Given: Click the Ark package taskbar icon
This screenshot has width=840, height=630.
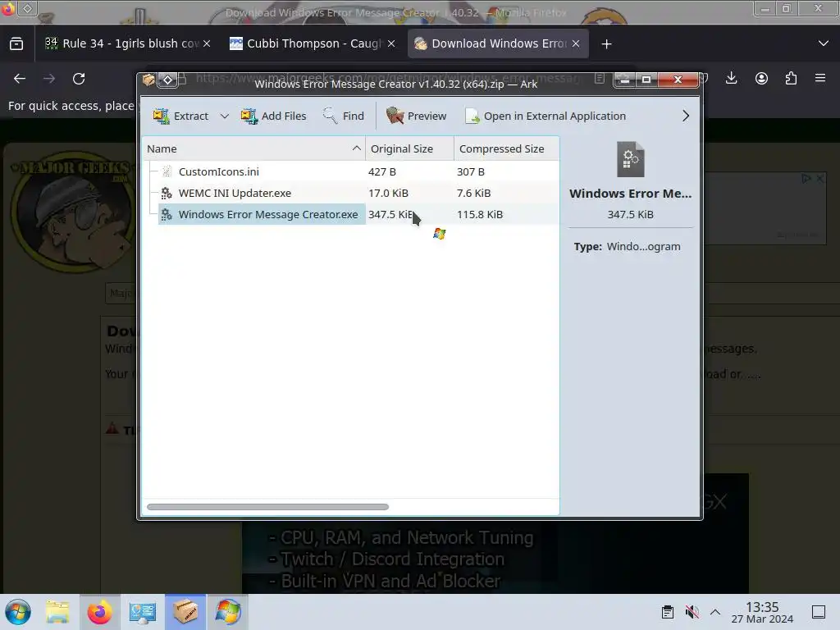Looking at the screenshot, I should [x=185, y=612].
